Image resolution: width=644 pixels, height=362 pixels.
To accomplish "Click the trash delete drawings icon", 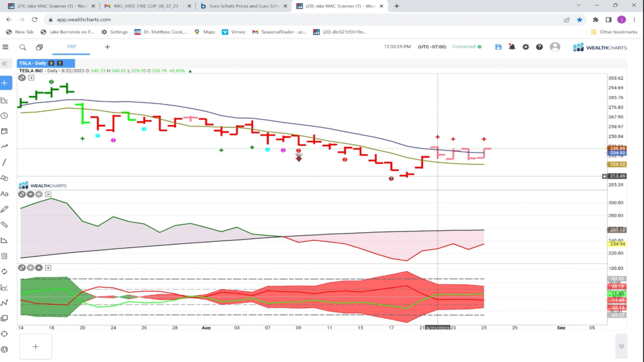I will pyautogui.click(x=4, y=256).
